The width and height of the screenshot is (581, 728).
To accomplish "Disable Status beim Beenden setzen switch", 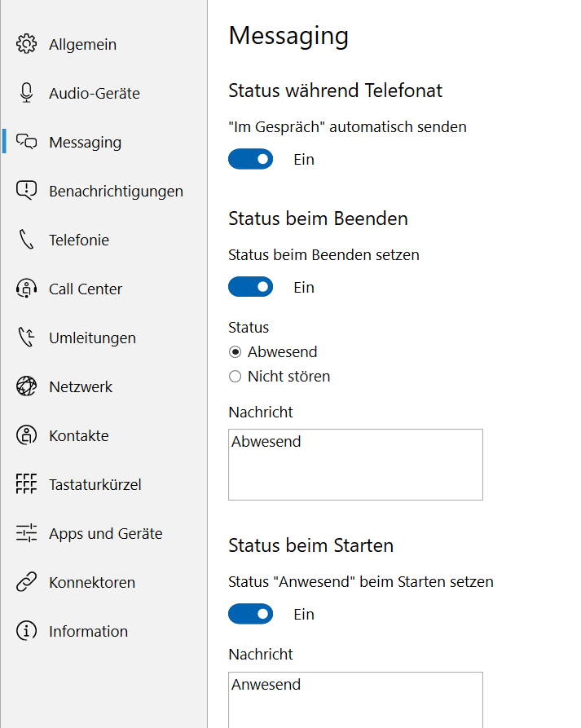I will coord(251,288).
